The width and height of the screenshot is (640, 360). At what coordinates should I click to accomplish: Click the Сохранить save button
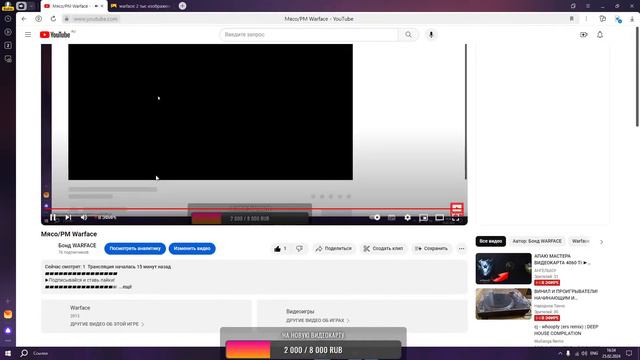(x=431, y=249)
